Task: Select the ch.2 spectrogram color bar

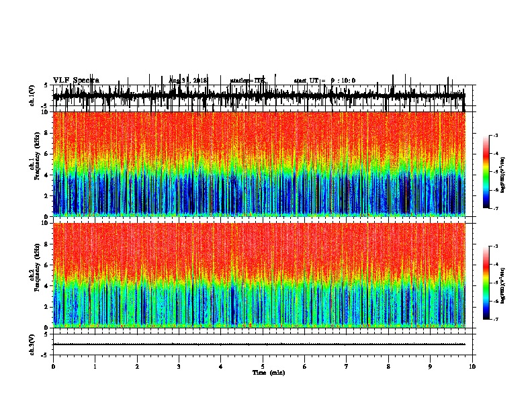Action: pos(486,283)
